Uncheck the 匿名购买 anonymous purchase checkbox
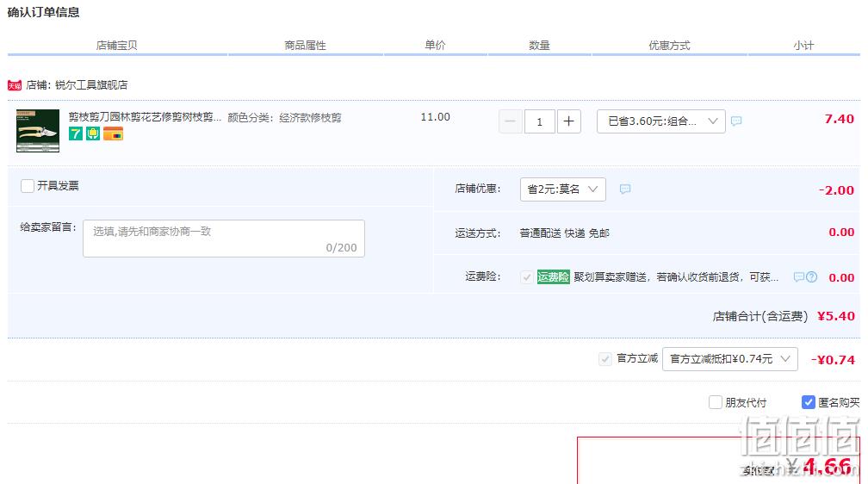The width and height of the screenshot is (868, 484). tap(809, 402)
